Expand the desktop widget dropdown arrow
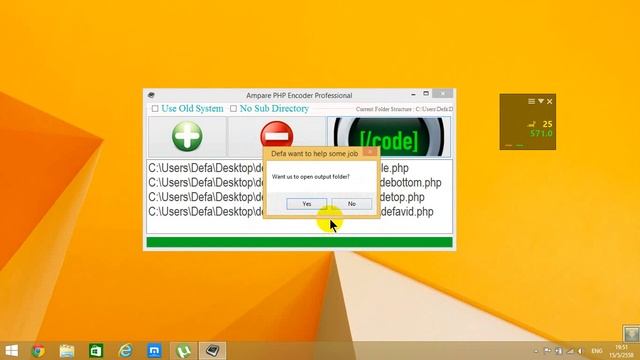The image size is (640, 360). click(541, 101)
